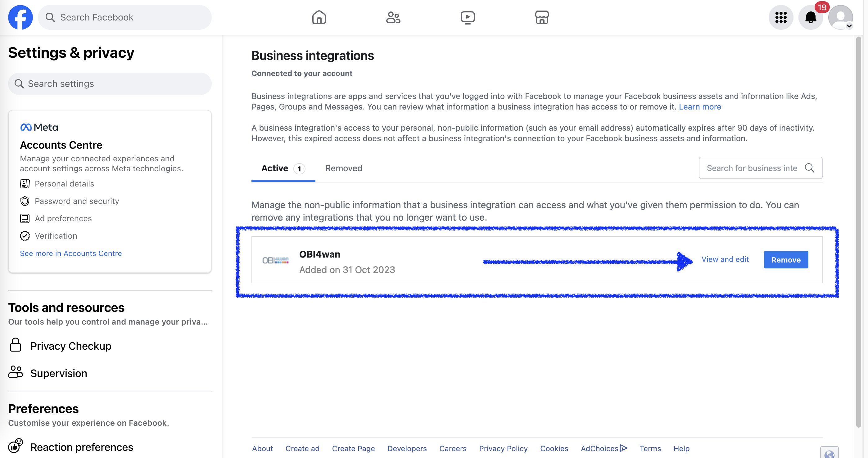Image resolution: width=868 pixels, height=458 pixels.
Task: Click the Privacy Checkup lock icon
Action: pos(15,345)
